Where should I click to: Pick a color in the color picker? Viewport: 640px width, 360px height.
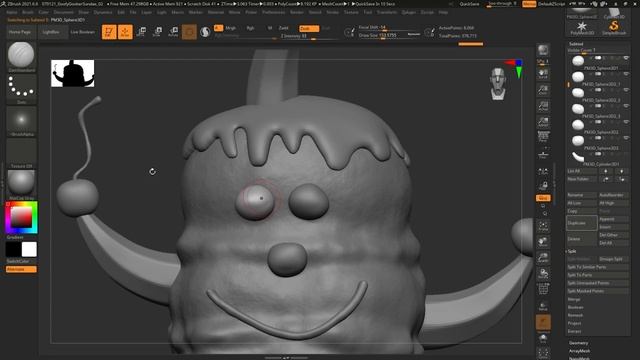(x=21, y=217)
